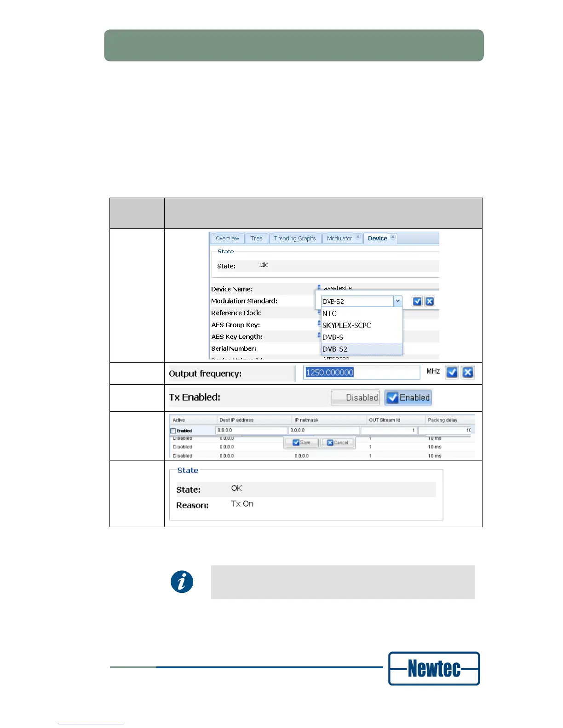This screenshot has width=563, height=728.
Task: Switch to the Overview tab
Action: pos(227,239)
